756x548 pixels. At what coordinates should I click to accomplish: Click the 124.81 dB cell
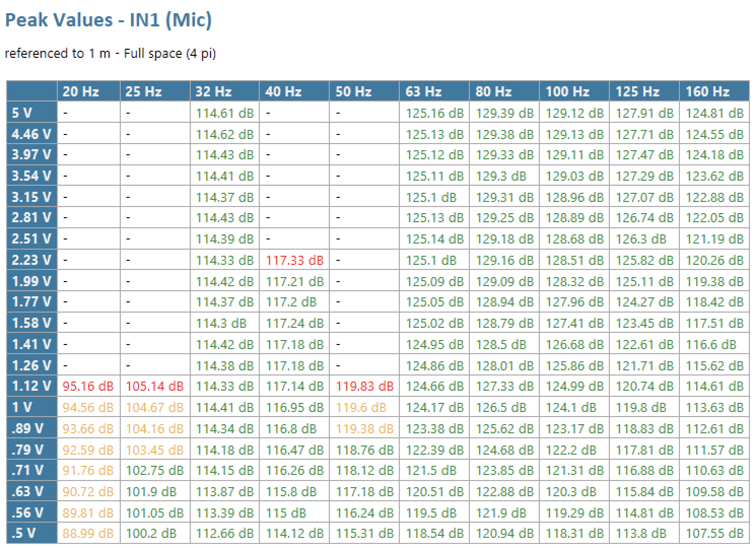(714, 113)
